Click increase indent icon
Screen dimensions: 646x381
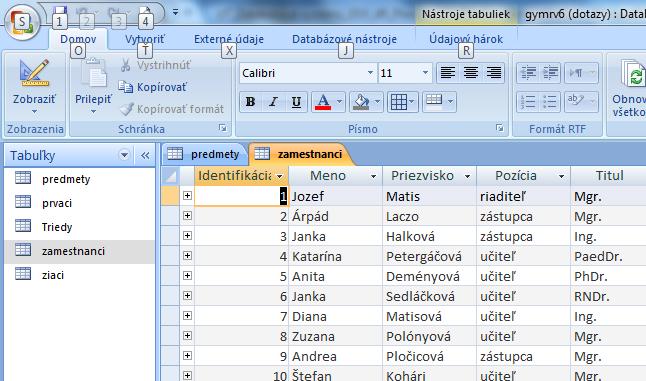[x=550, y=73]
